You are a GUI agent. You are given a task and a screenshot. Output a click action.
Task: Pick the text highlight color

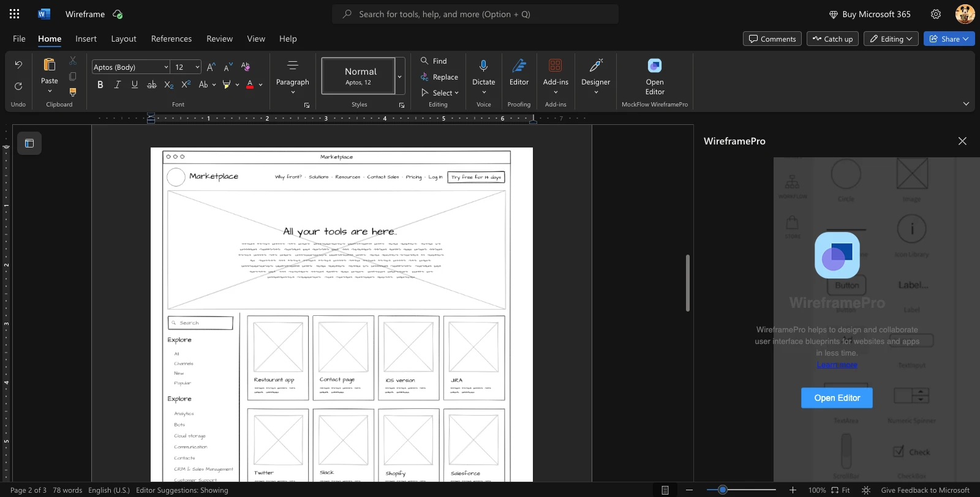(x=227, y=84)
